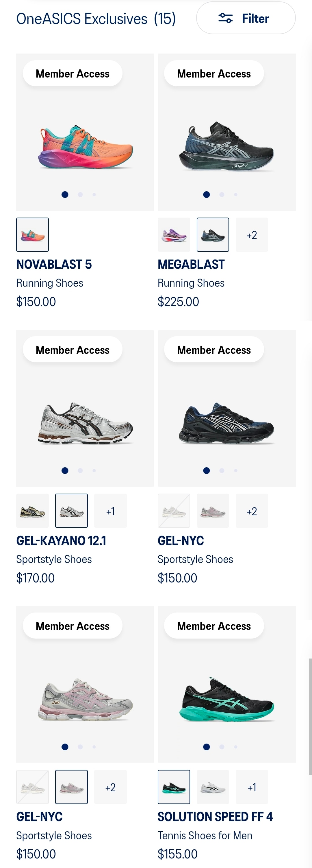Select the white SOLUTION SPEED FF 4 swatch
This screenshot has height=868, width=312.
pyautogui.click(x=213, y=787)
